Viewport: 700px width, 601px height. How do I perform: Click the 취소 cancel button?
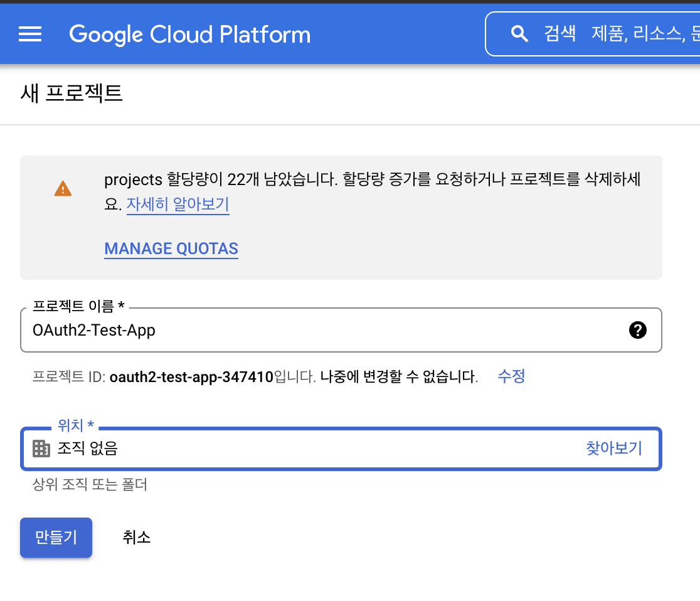(x=136, y=538)
